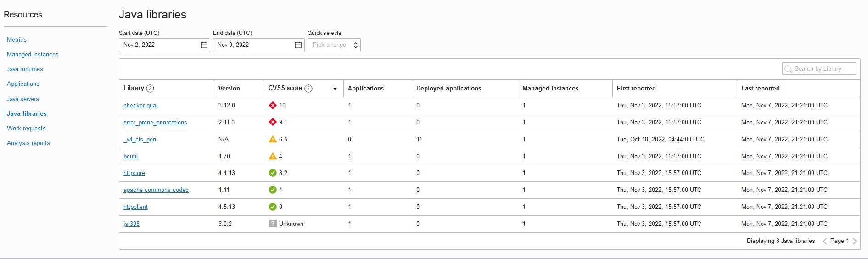This screenshot has width=868, height=259.
Task: Click the Start date field showing Nov 2, 2022
Action: 159,45
